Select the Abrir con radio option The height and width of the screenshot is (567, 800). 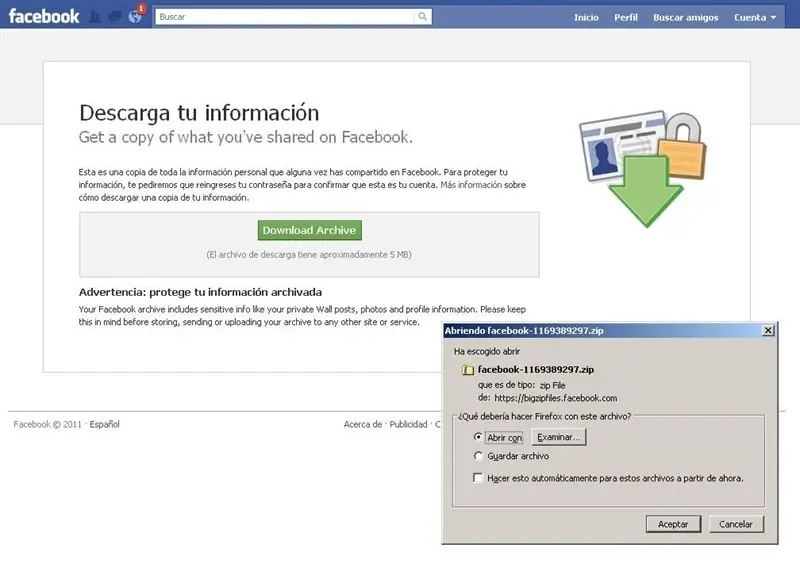point(478,437)
